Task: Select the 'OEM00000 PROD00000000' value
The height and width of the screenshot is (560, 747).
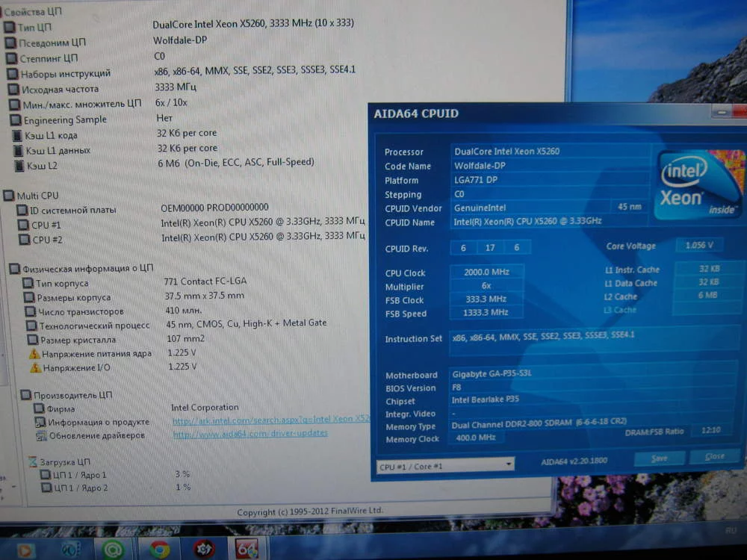Action: coord(214,208)
